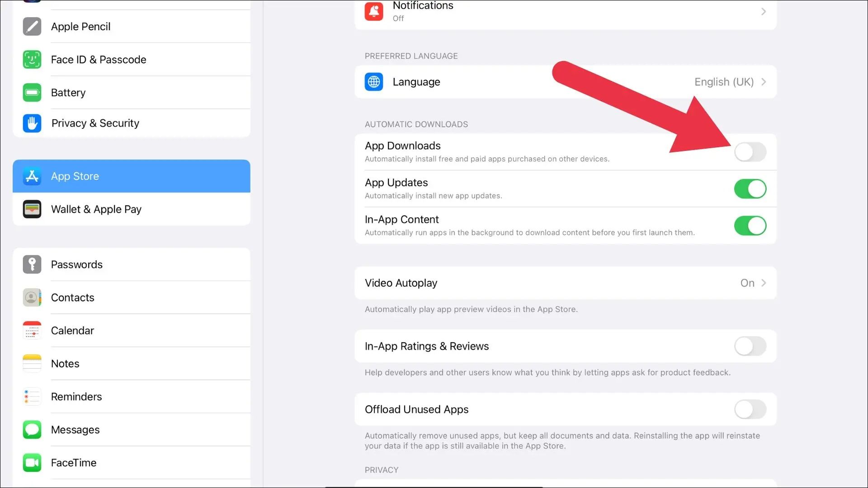Disable App Updates automatic install

[x=750, y=188]
